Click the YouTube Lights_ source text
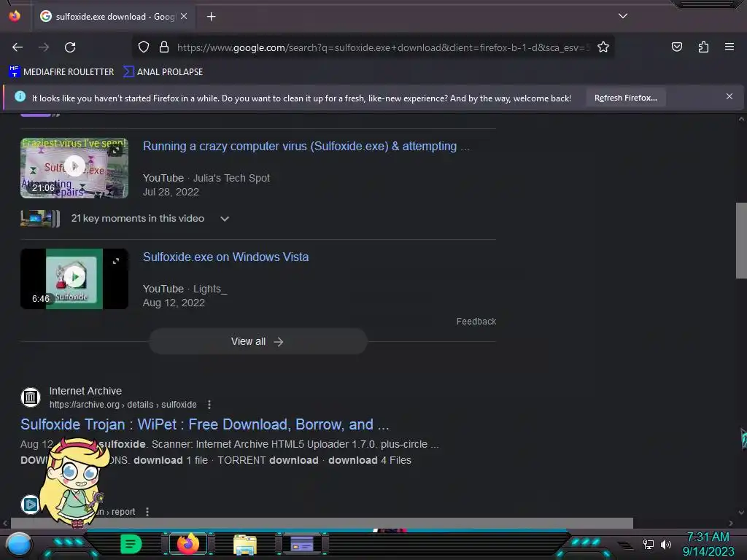The height and width of the screenshot is (560, 747). tap(185, 289)
